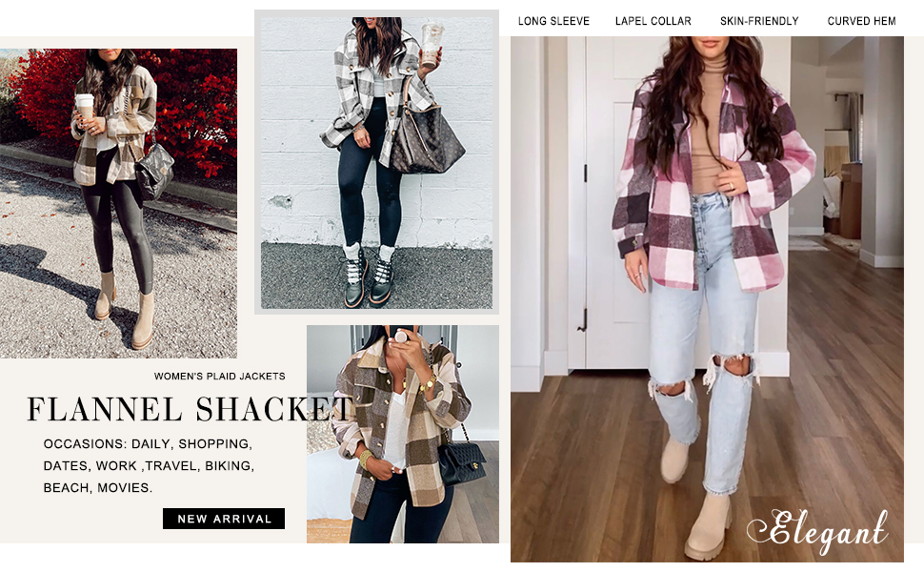Click the CURVED HEM label
The width and height of the screenshot is (924, 572).
(861, 21)
